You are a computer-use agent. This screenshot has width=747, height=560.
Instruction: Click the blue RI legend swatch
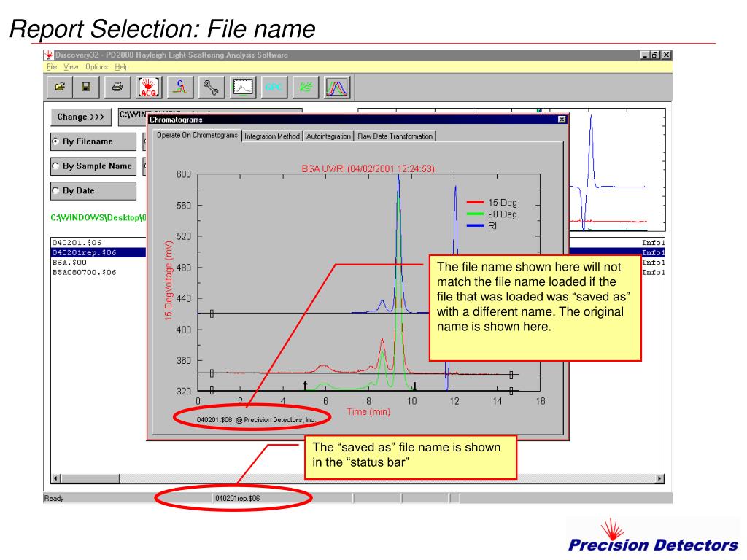475,225
